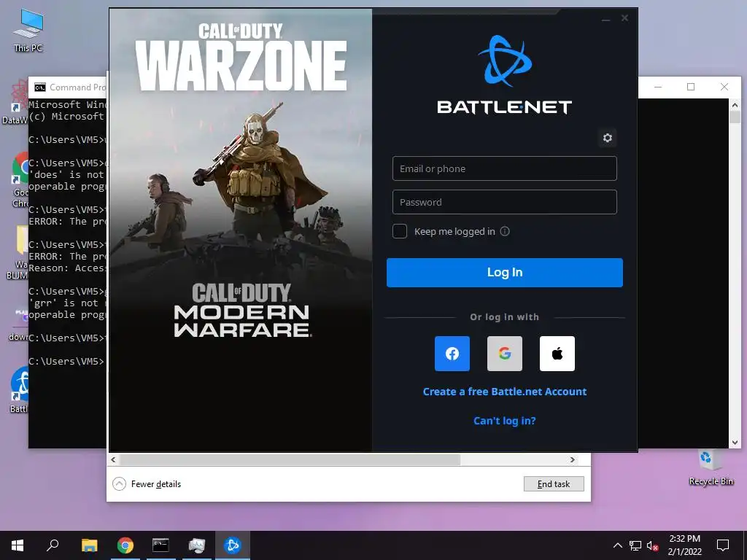
Task: Show hidden system tray icons
Action: pos(617,545)
